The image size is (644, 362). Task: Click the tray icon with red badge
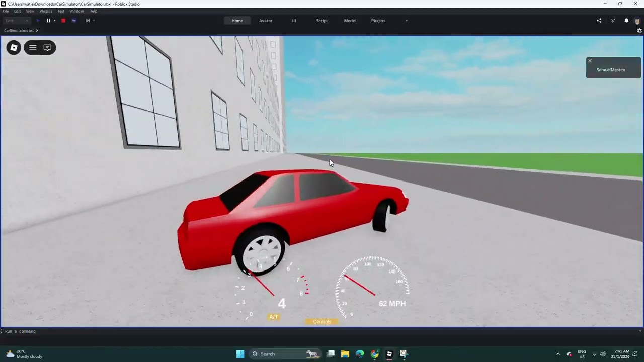pyautogui.click(x=569, y=354)
